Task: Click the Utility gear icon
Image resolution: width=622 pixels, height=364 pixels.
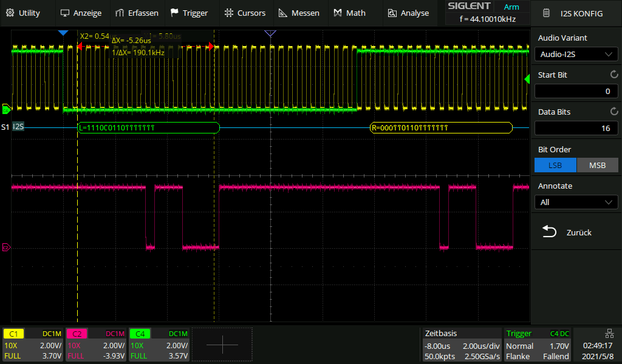Action: pyautogui.click(x=10, y=13)
